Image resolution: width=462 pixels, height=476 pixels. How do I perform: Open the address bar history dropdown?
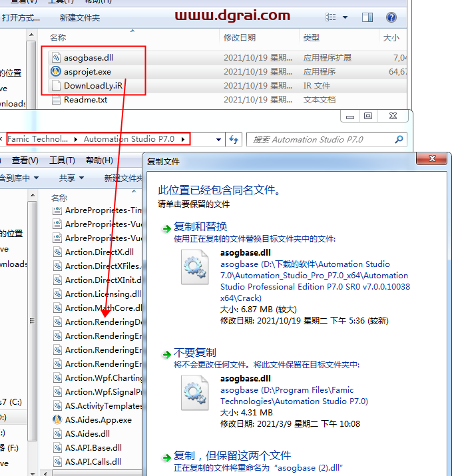pyautogui.click(x=218, y=140)
